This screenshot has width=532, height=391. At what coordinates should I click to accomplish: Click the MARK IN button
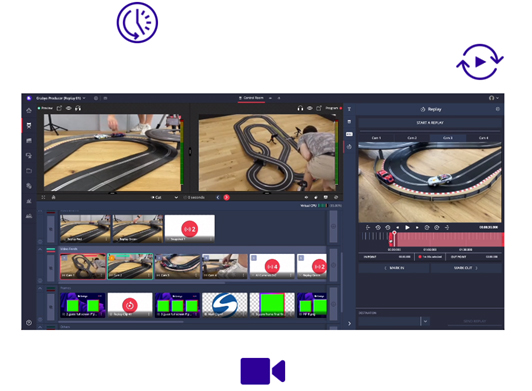[x=394, y=268]
